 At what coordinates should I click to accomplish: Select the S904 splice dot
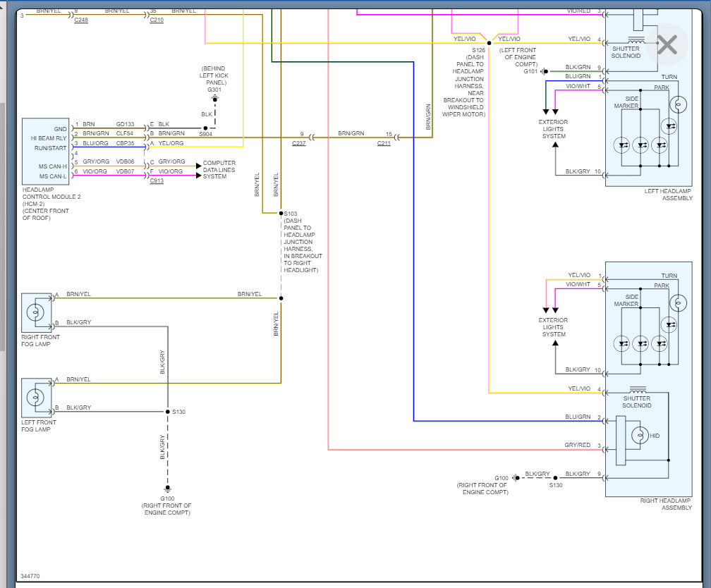click(205, 128)
